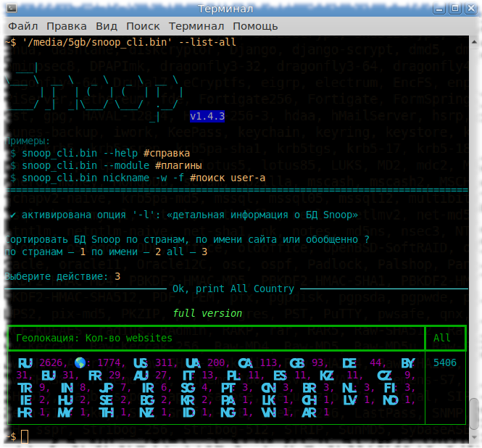
Task: Click the UA flag entry
Action: pos(193,363)
